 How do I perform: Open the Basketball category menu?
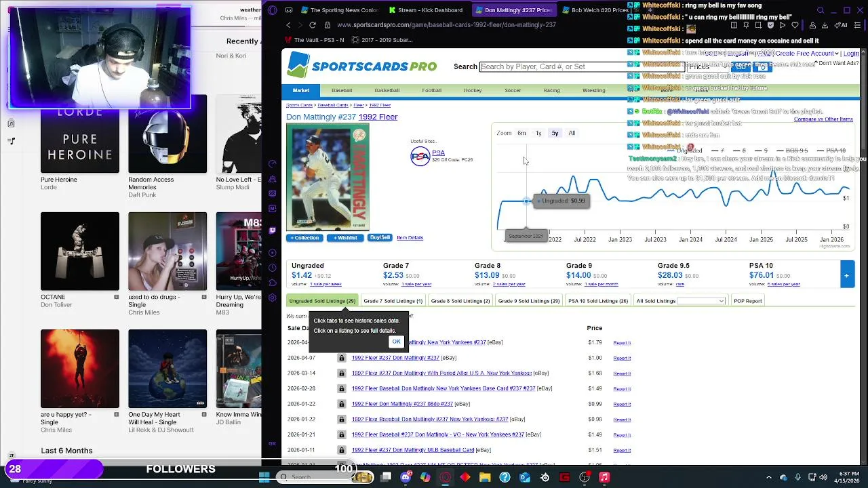(x=387, y=90)
